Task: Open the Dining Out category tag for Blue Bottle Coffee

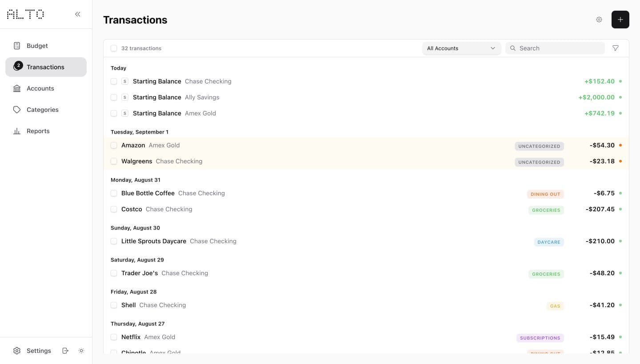Action: point(545,194)
